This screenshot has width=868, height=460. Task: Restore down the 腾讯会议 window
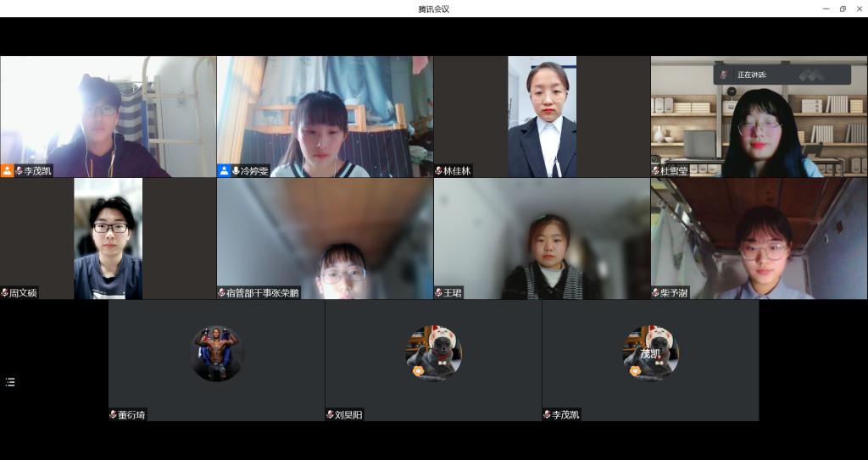click(843, 8)
